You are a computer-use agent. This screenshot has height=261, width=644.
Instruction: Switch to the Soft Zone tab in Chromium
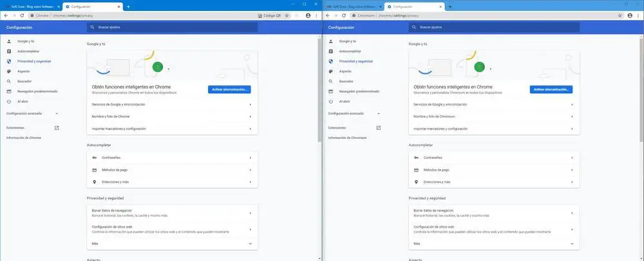[354, 7]
